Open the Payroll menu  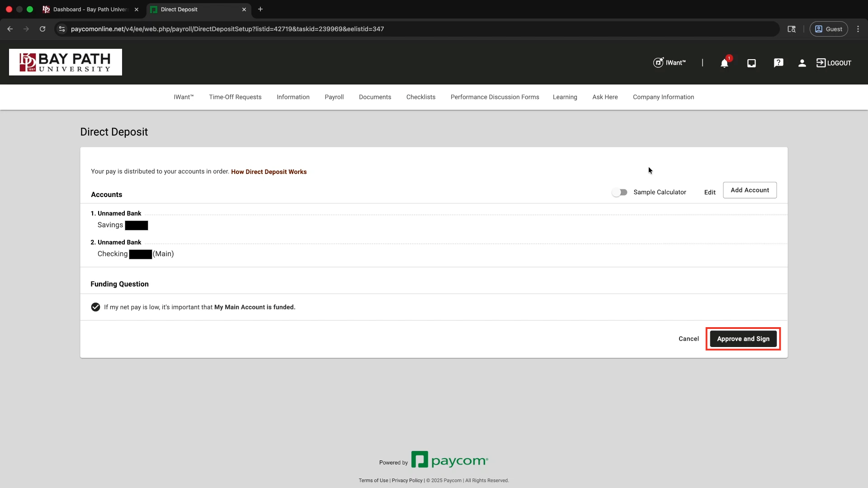[x=334, y=97]
